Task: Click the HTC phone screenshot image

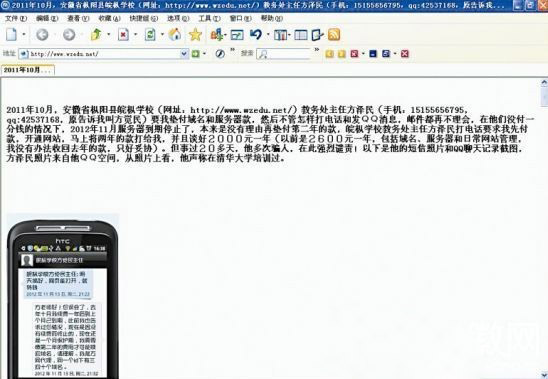Action: 63,296
